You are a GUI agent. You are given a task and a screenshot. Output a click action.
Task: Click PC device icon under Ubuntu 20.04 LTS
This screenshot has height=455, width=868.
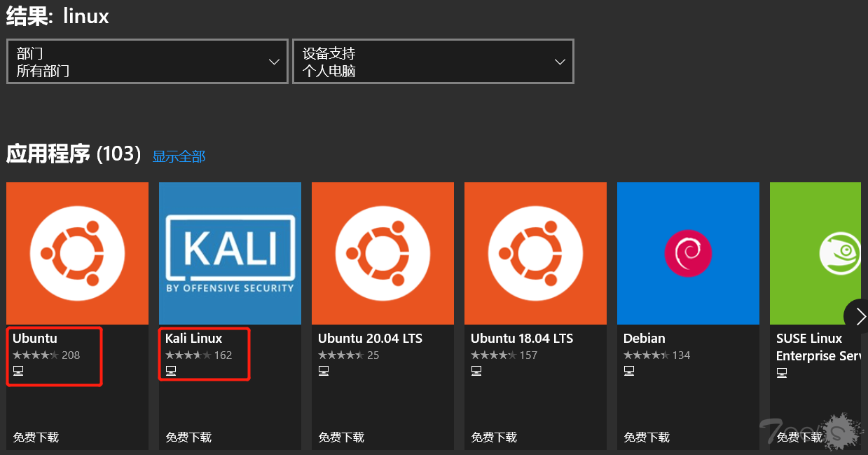(x=324, y=371)
